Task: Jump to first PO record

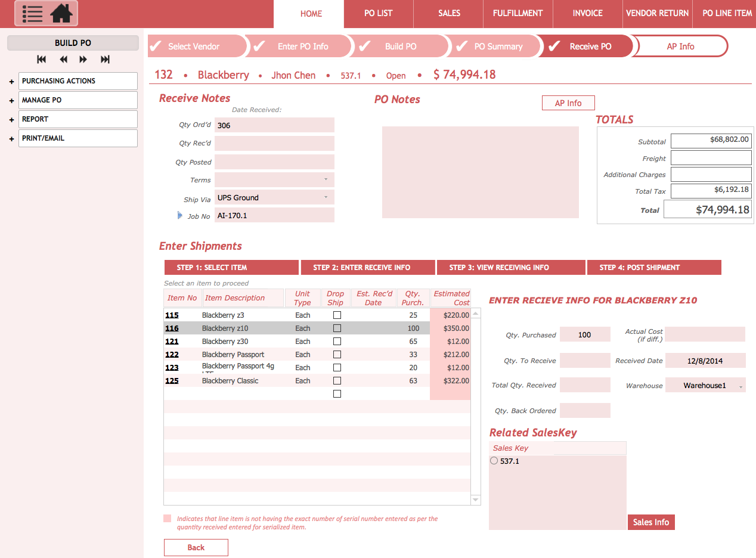Action: point(41,59)
